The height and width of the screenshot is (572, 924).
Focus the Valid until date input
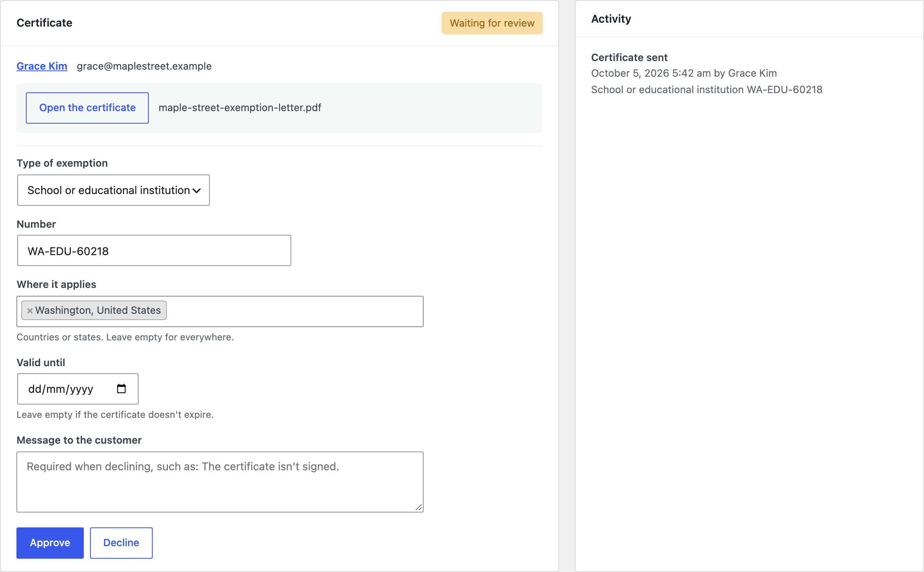pyautogui.click(x=78, y=389)
